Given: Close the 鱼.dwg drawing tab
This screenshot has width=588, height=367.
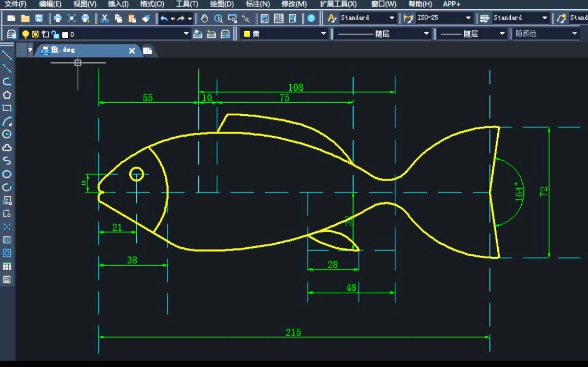Looking at the screenshot, I should pyautogui.click(x=132, y=50).
